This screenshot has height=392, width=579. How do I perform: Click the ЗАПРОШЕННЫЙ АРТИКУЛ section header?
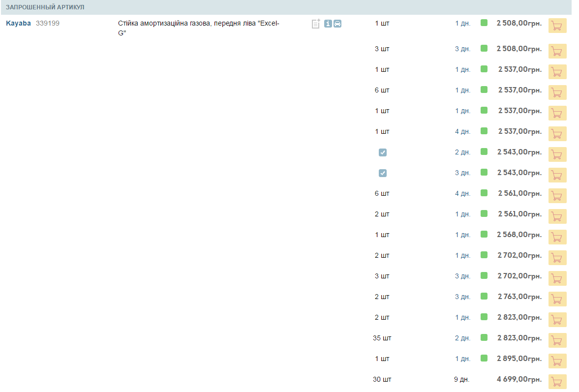45,7
